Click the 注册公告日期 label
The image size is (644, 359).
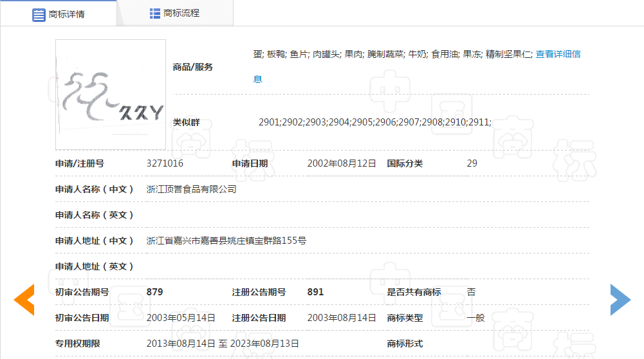tap(259, 318)
